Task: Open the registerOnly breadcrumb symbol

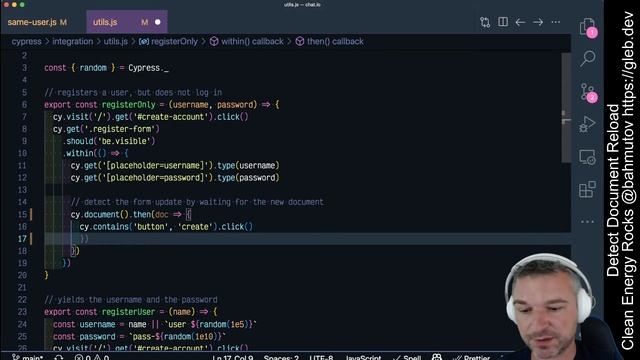Action: tap(168, 41)
